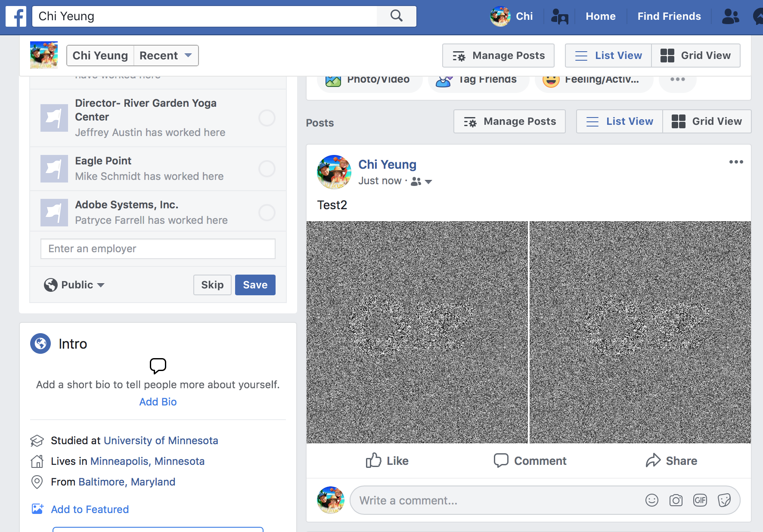This screenshot has height=532, width=763.
Task: Click the Facebook logo icon
Action: point(16,16)
